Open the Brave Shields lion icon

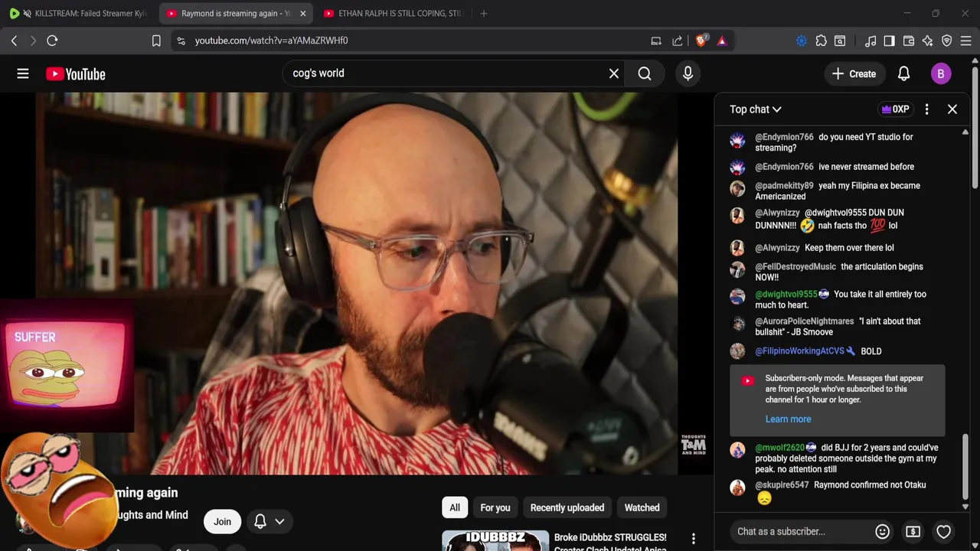701,41
